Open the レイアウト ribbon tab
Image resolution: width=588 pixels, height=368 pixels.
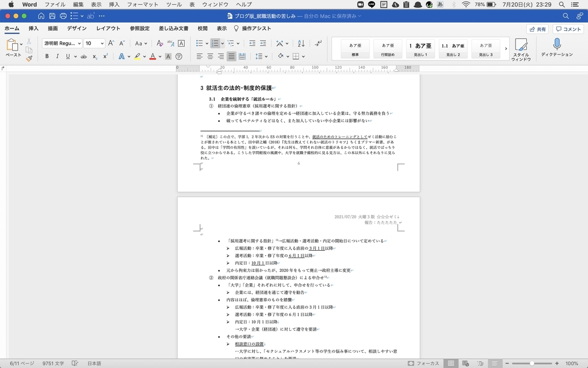click(108, 29)
